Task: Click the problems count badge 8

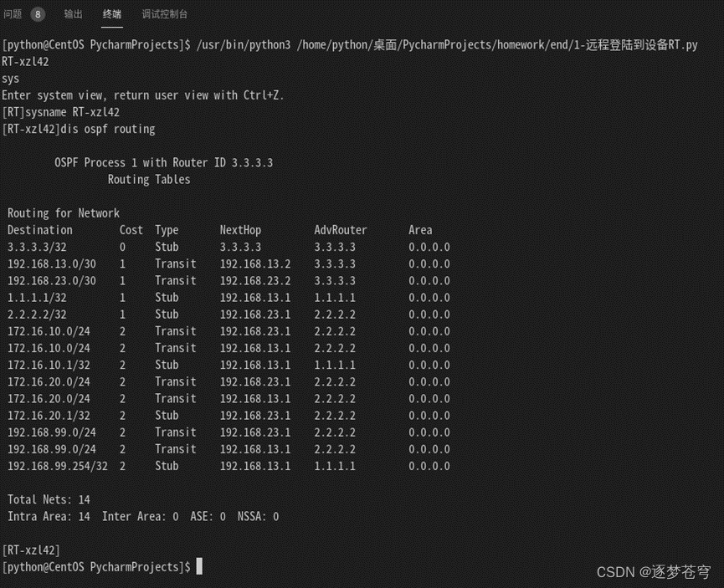Action: [38, 14]
